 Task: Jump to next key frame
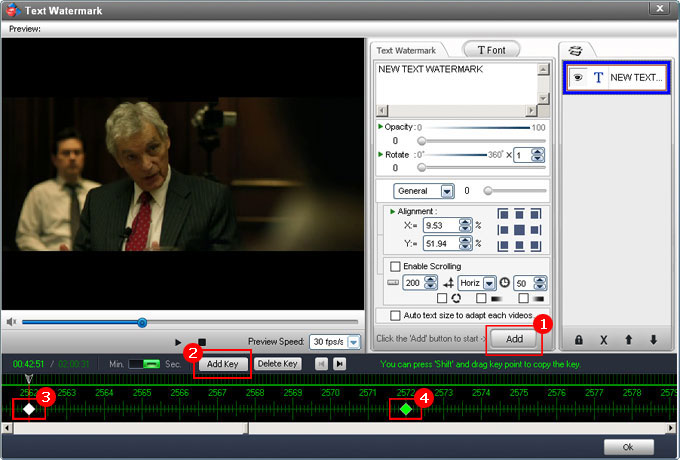[340, 364]
